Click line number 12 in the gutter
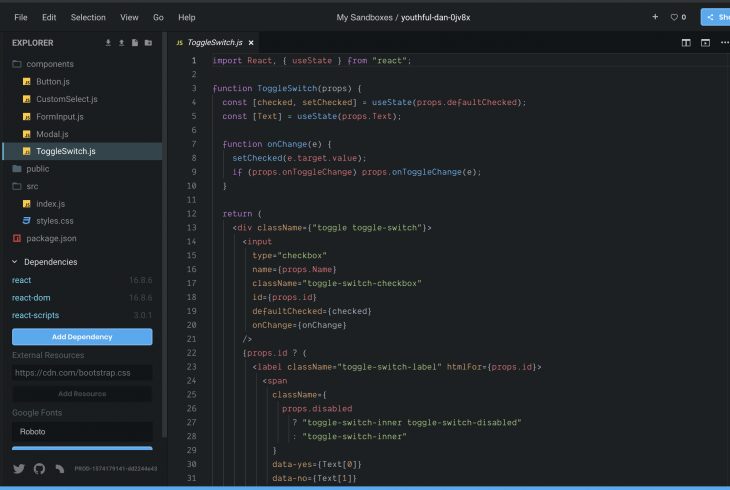Viewport: 730px width, 490px height. click(x=191, y=214)
